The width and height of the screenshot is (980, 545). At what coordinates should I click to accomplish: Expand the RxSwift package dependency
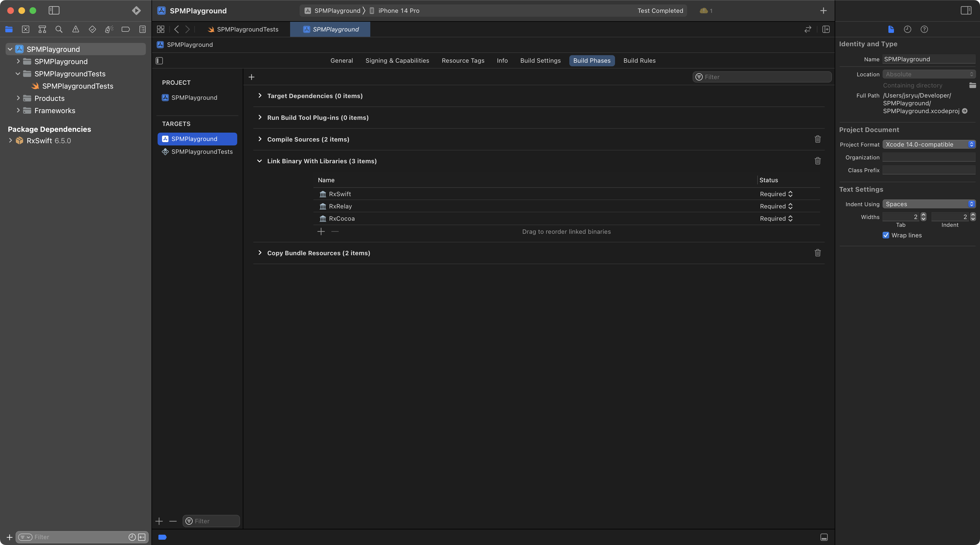point(10,140)
